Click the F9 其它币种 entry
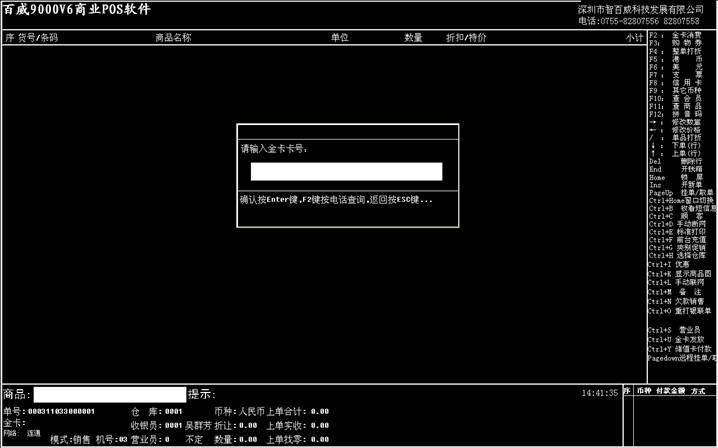Image resolution: width=718 pixels, height=448 pixels. coord(675,90)
